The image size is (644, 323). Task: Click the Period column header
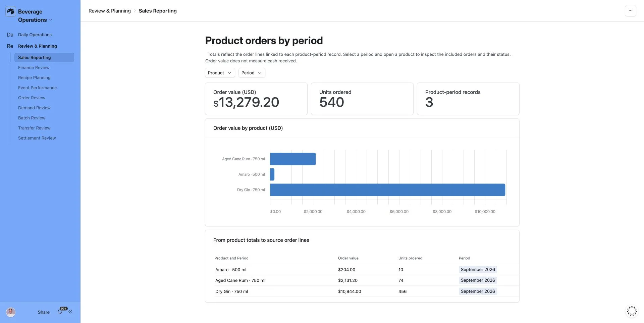click(464, 258)
